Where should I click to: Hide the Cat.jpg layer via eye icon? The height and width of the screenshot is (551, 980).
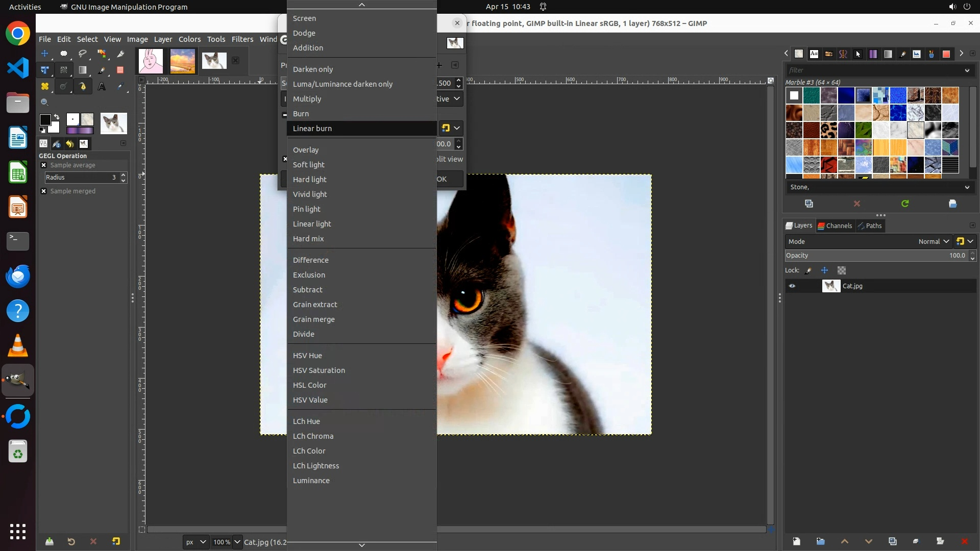pyautogui.click(x=792, y=286)
